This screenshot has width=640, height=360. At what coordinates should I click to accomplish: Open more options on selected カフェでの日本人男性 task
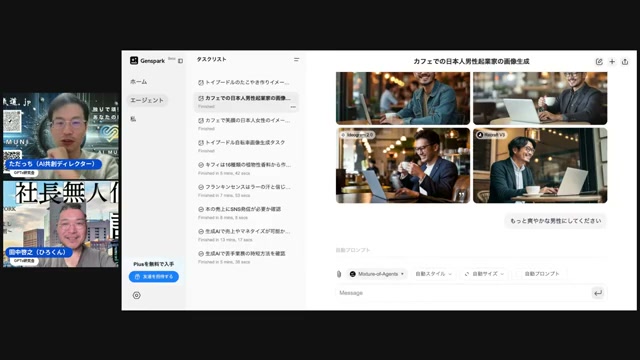pos(293,107)
